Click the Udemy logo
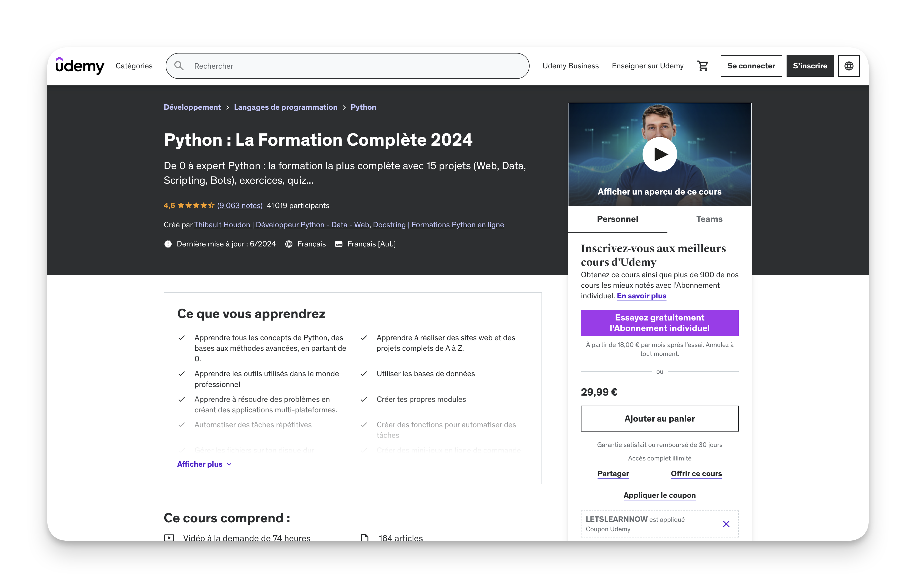The image size is (916, 588). click(79, 66)
